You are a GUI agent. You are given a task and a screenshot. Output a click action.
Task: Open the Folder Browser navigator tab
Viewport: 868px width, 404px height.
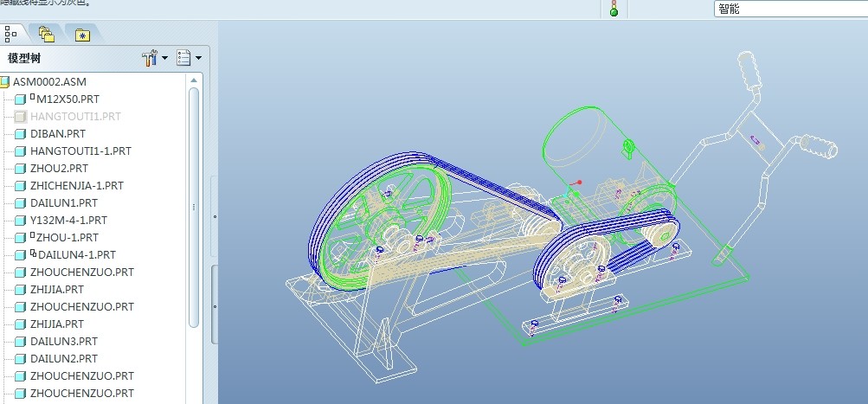(x=47, y=35)
